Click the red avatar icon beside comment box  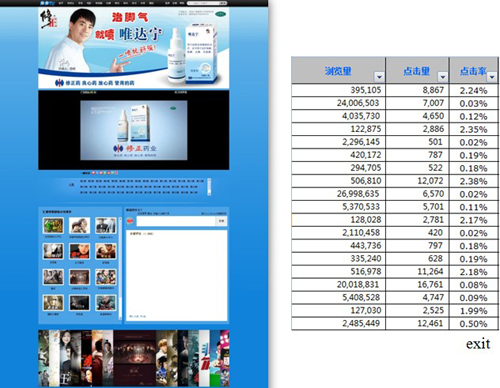(x=130, y=221)
